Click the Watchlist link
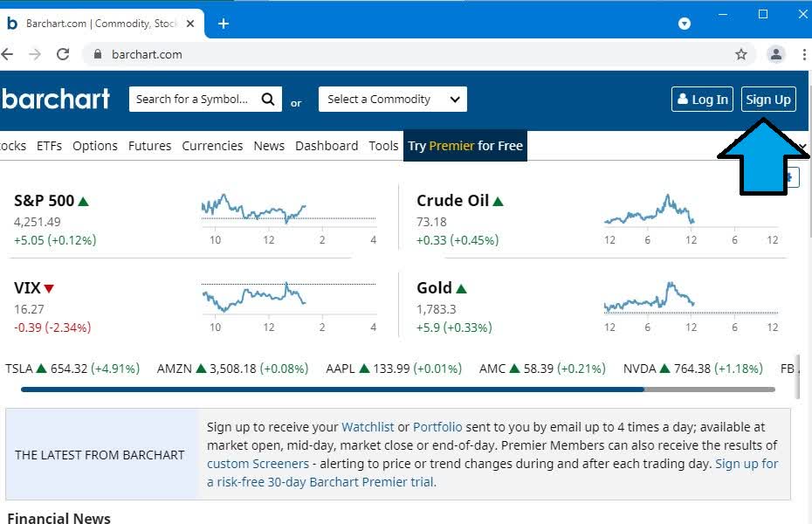This screenshot has width=812, height=524. (368, 427)
